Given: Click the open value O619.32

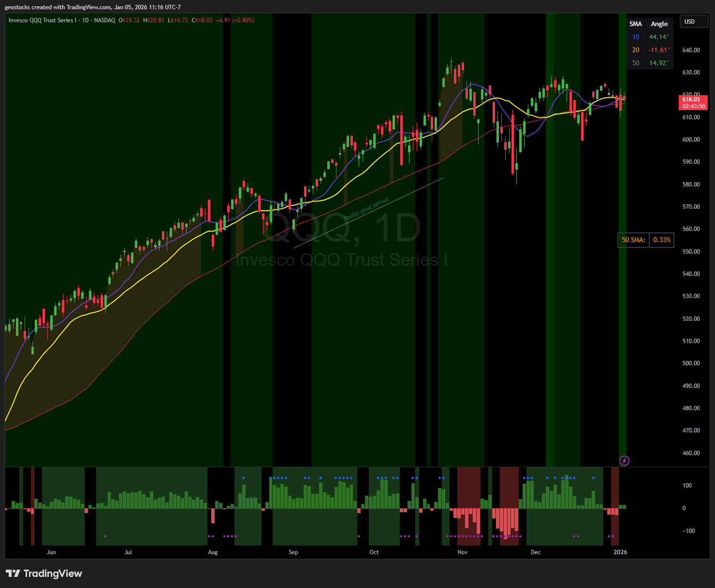Looking at the screenshot, I should tap(129, 20).
